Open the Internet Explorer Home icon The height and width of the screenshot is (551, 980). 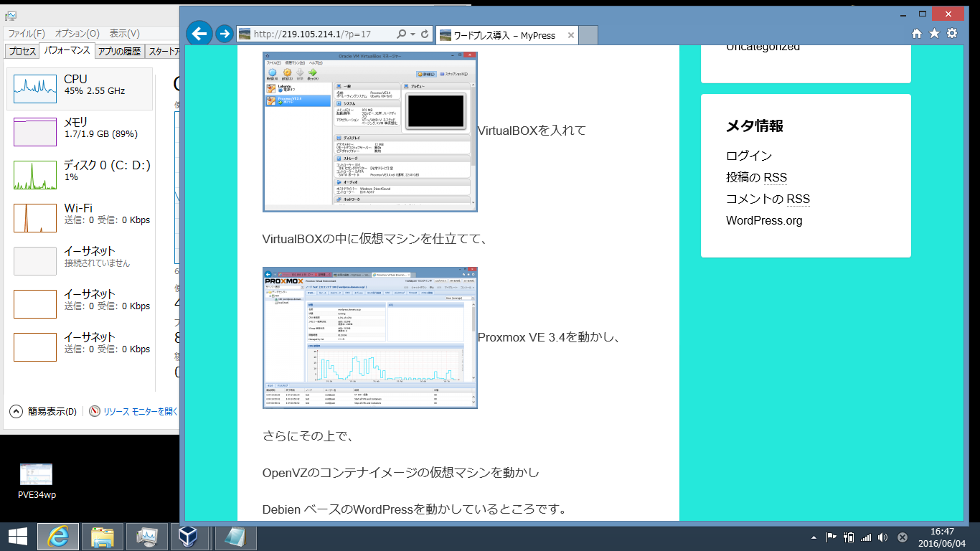pyautogui.click(x=916, y=34)
